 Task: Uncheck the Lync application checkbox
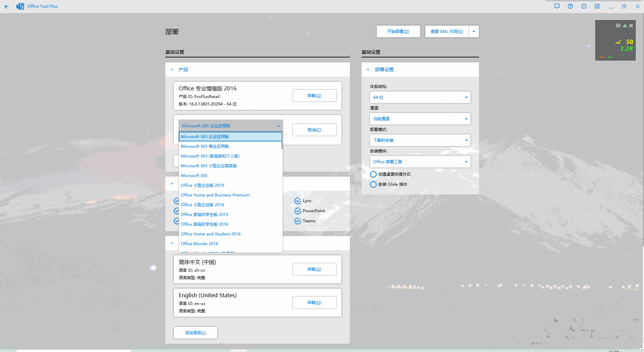coord(298,201)
